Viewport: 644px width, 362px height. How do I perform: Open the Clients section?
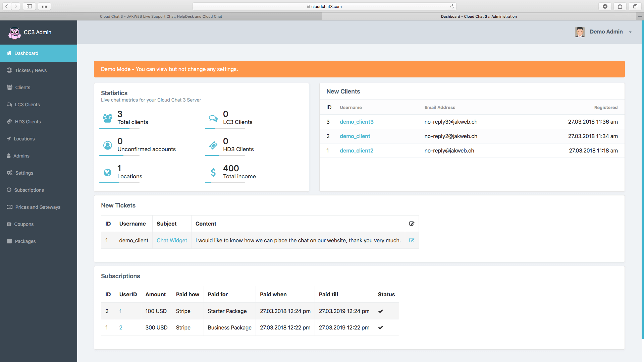[x=23, y=87]
